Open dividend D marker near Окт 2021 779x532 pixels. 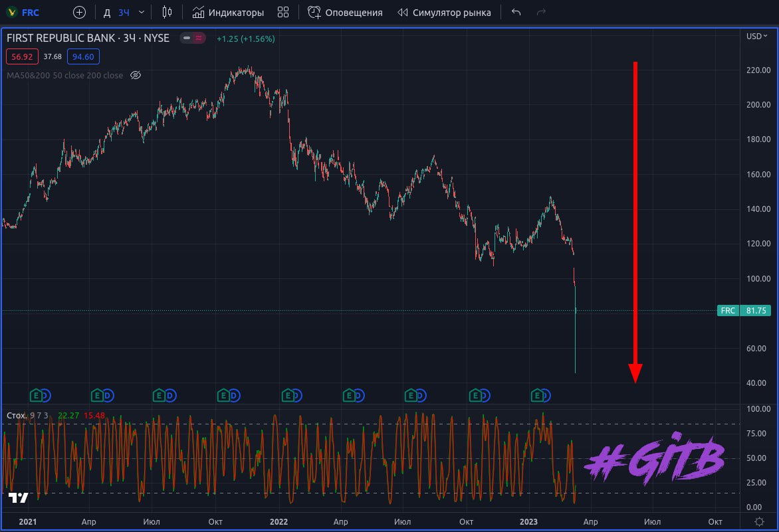(x=235, y=396)
